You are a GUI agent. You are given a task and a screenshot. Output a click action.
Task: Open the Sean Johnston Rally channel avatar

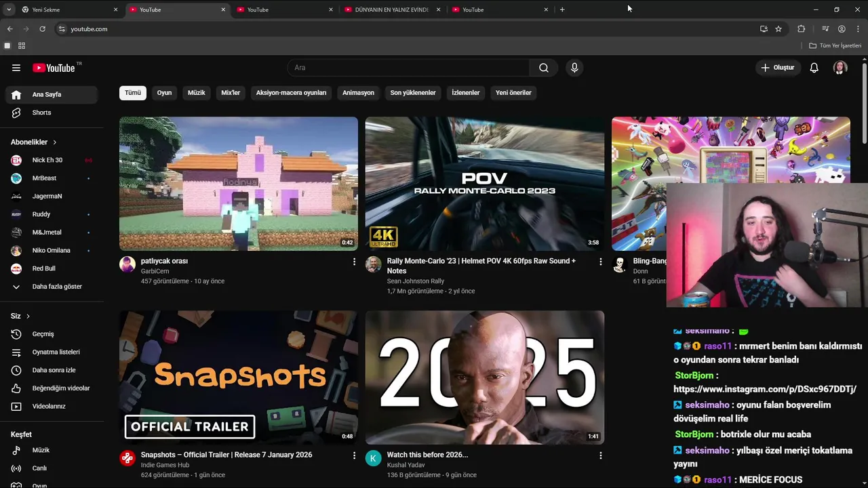point(374,264)
